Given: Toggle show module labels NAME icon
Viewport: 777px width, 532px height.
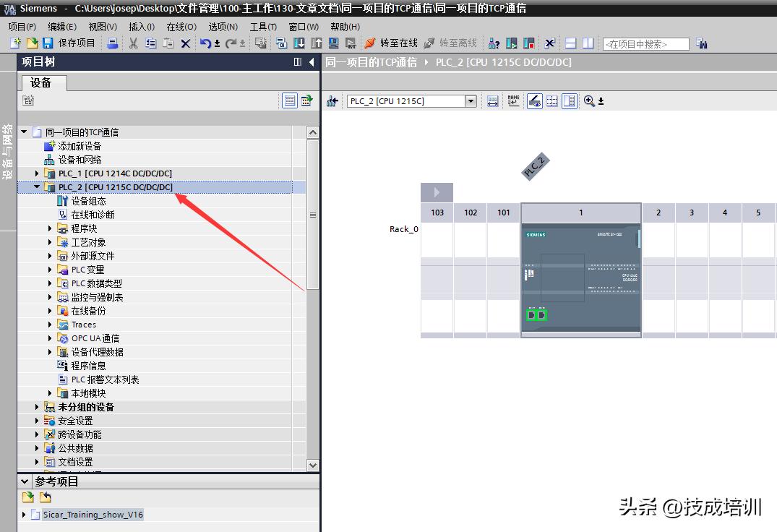Looking at the screenshot, I should (513, 101).
